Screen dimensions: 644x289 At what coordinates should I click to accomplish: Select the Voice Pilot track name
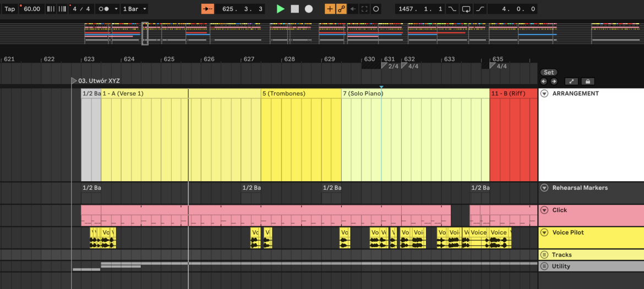click(x=568, y=232)
